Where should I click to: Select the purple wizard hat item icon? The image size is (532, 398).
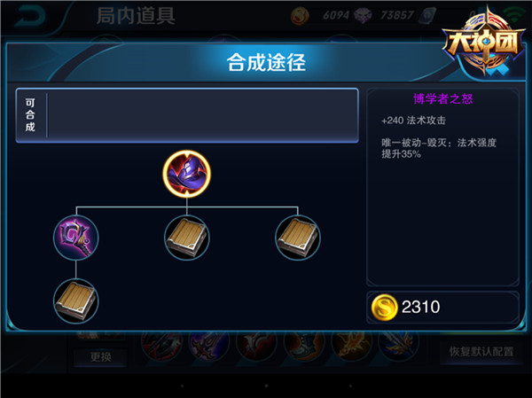(x=186, y=174)
